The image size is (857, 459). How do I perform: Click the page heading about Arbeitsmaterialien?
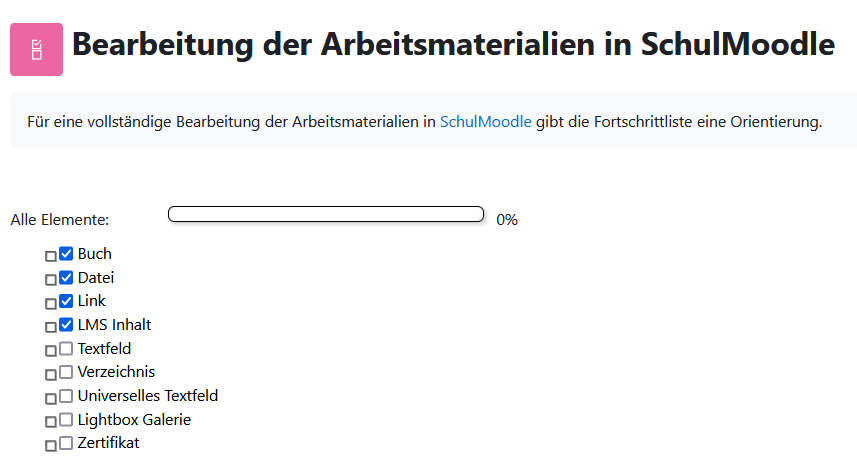point(453,46)
